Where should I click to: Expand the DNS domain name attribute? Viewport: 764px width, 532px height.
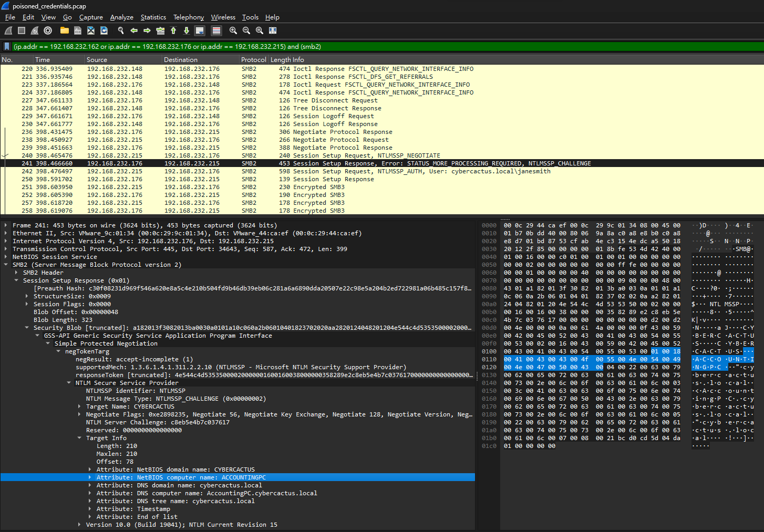90,485
